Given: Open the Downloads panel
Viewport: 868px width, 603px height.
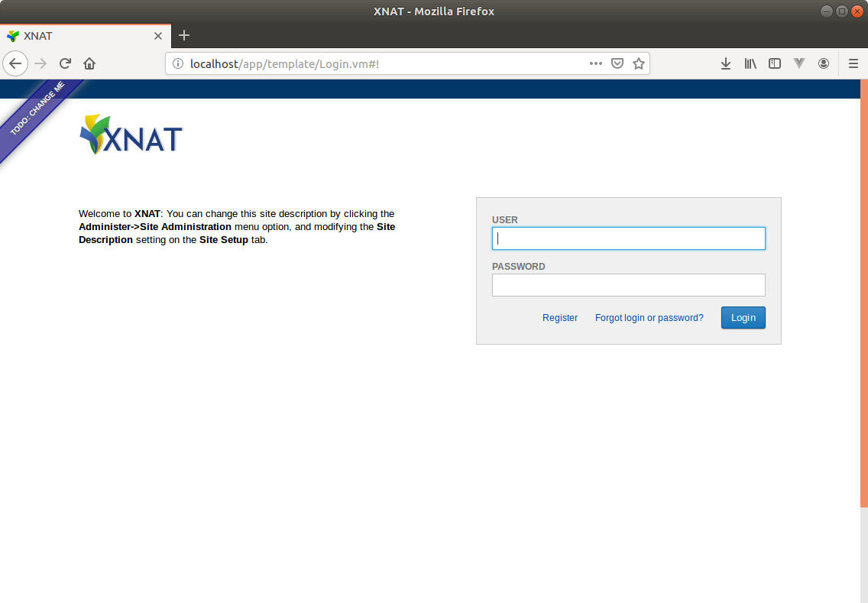Looking at the screenshot, I should pos(726,63).
